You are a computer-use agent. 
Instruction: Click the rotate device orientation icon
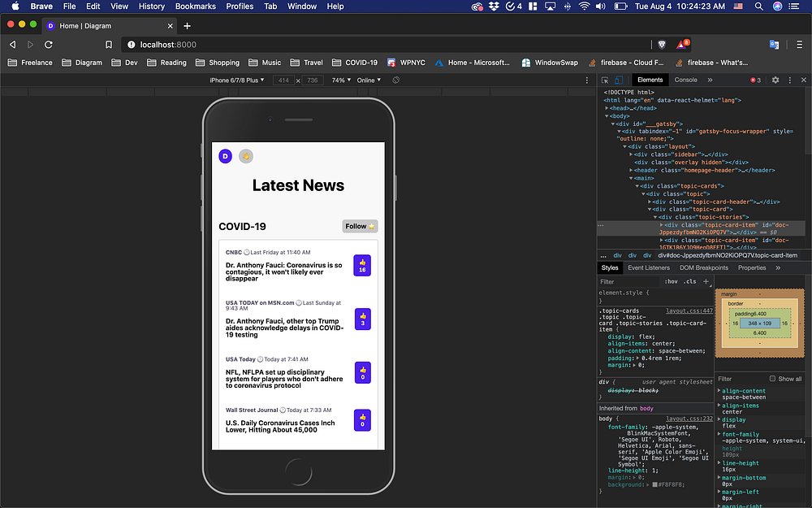coord(395,80)
